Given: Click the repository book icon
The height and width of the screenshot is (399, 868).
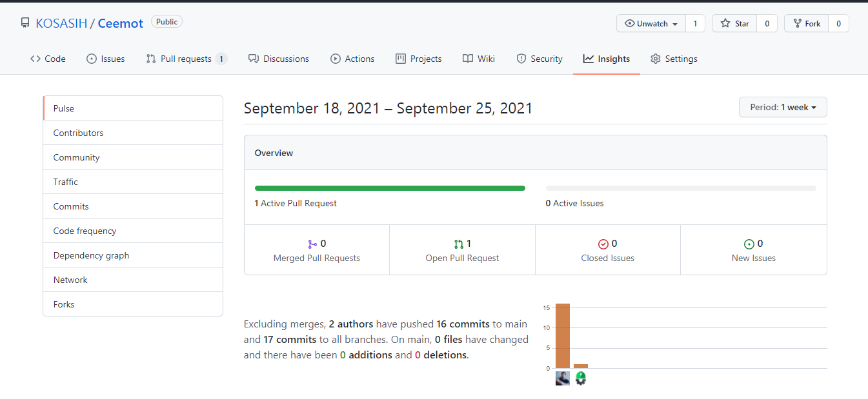Looking at the screenshot, I should click(x=25, y=23).
